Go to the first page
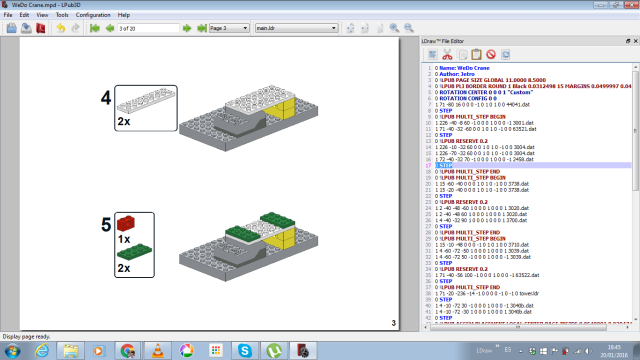The height and width of the screenshot is (360, 640). pyautogui.click(x=95, y=28)
